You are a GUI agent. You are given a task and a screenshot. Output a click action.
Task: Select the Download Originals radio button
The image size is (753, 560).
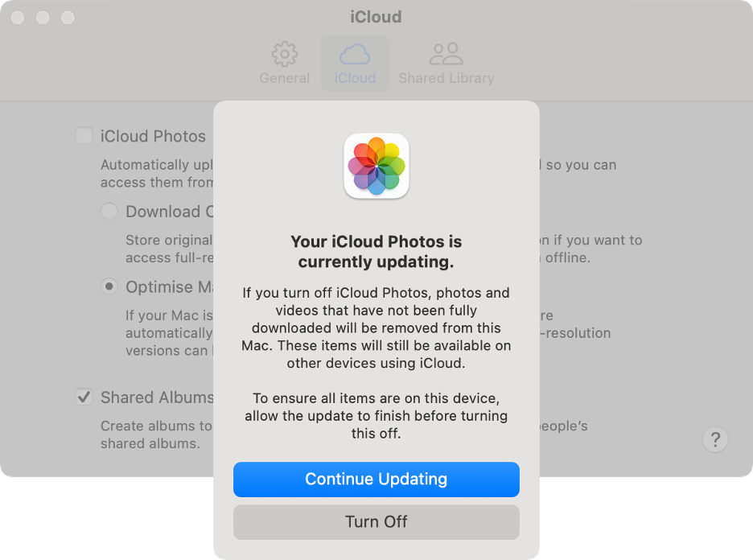tap(109, 211)
